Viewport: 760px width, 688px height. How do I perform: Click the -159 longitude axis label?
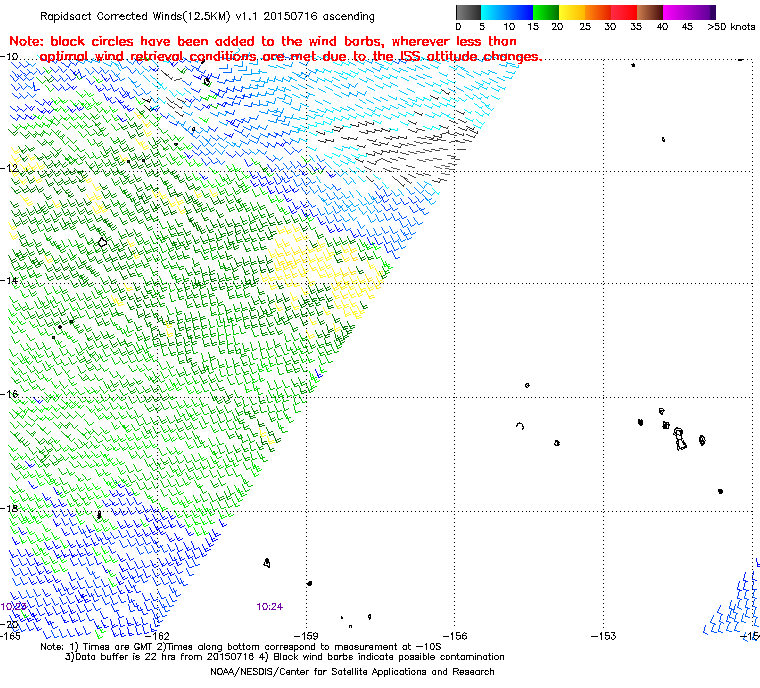click(x=306, y=636)
